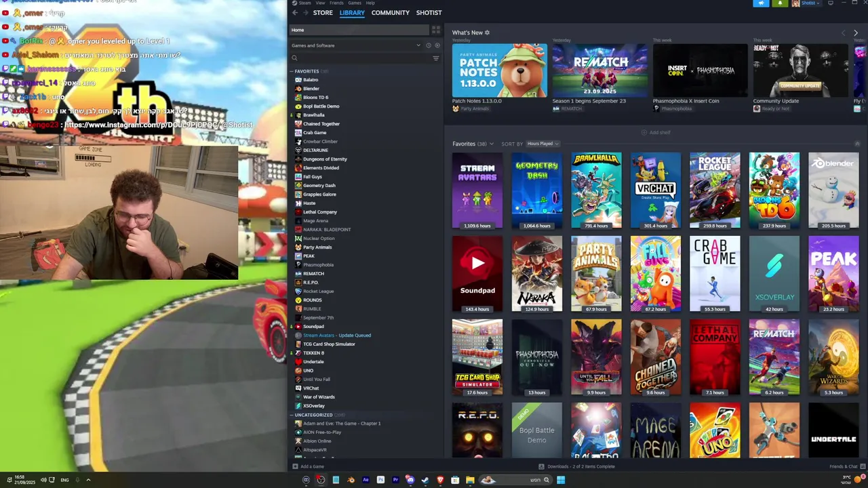Click the Windows Start button
The height and width of the screenshot is (488, 868).
pos(561,480)
